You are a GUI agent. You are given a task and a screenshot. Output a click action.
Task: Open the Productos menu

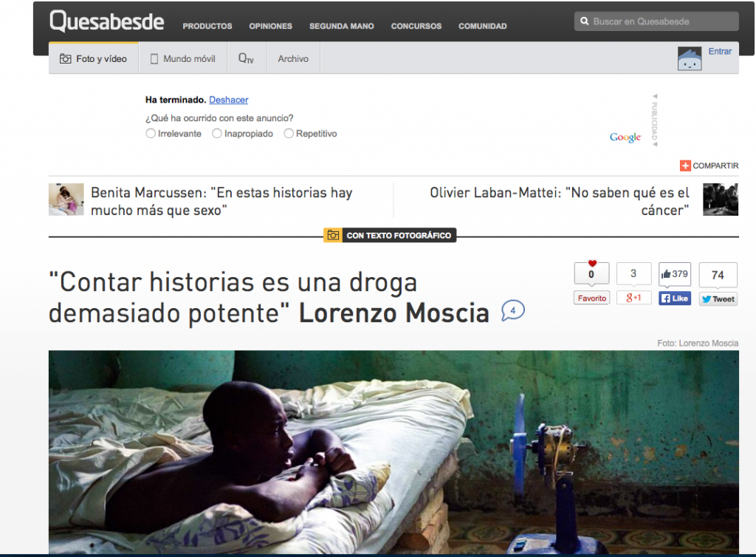(207, 26)
